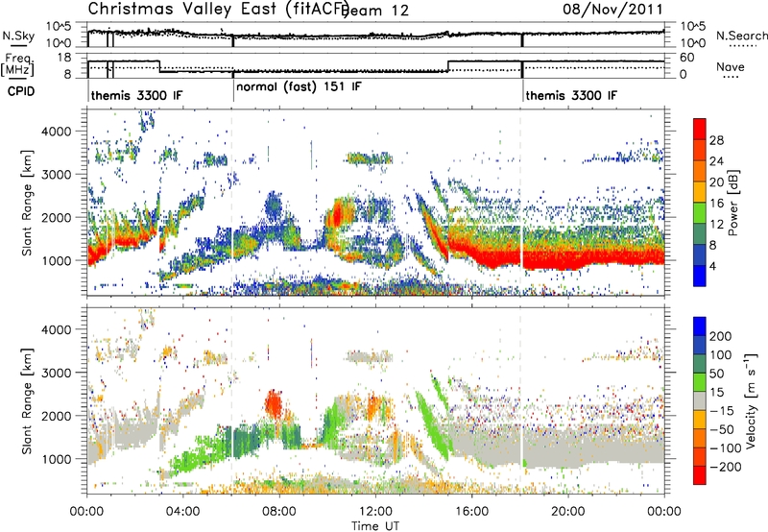The width and height of the screenshot is (768, 532).
Task: Click the '-15' value on the velocity scale
Action: [722, 411]
